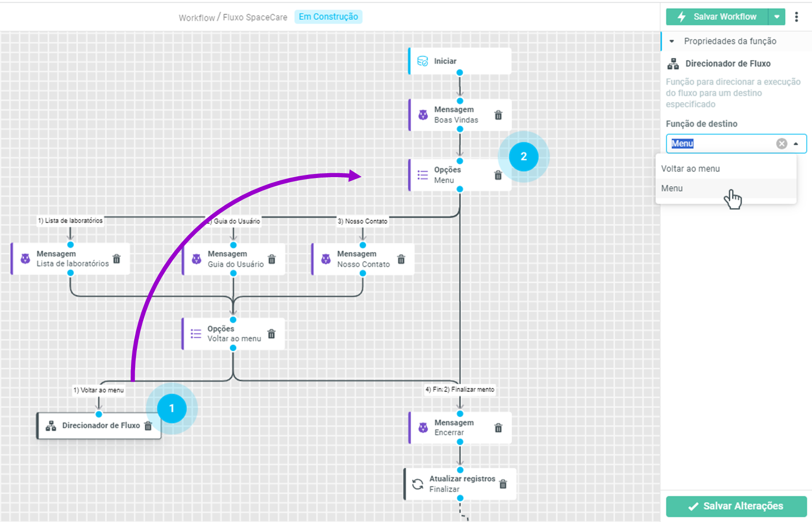The width and height of the screenshot is (812, 522).
Task: Collapse Propriedades da função section
Action: point(672,41)
